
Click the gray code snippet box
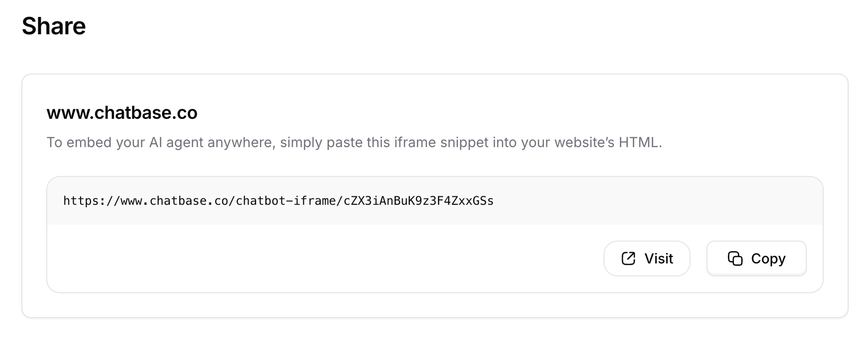[x=435, y=201]
